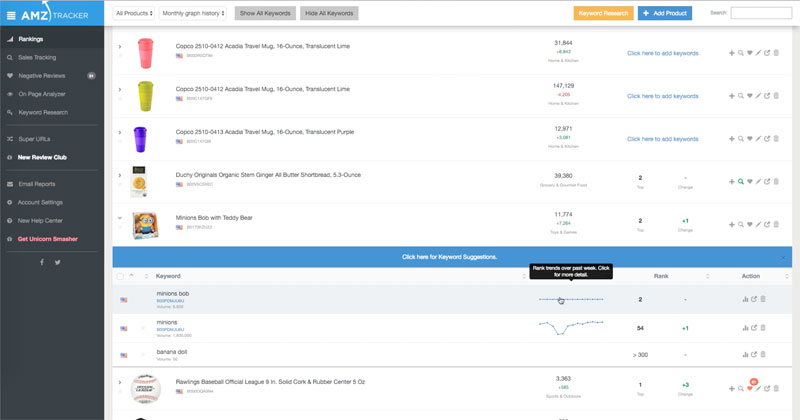Sort by the Rank column header
Image resolution: width=800 pixels, height=420 pixels.
click(x=661, y=276)
